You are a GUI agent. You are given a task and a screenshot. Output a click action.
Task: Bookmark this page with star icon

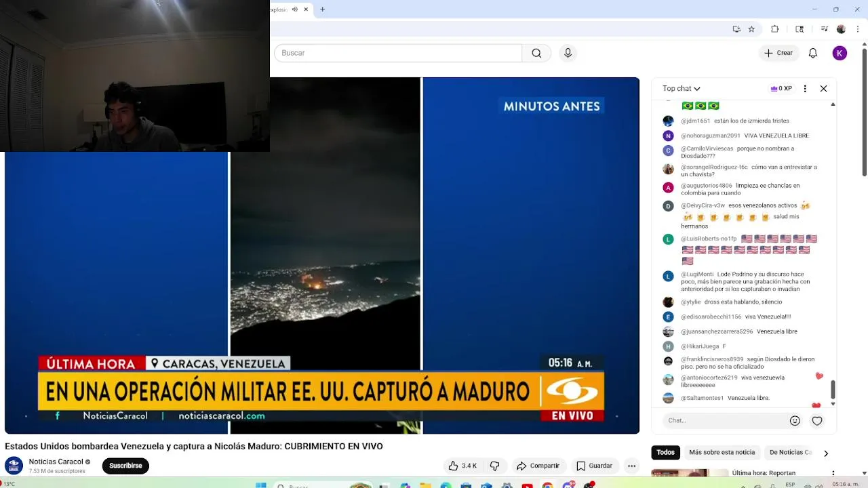[x=751, y=29]
